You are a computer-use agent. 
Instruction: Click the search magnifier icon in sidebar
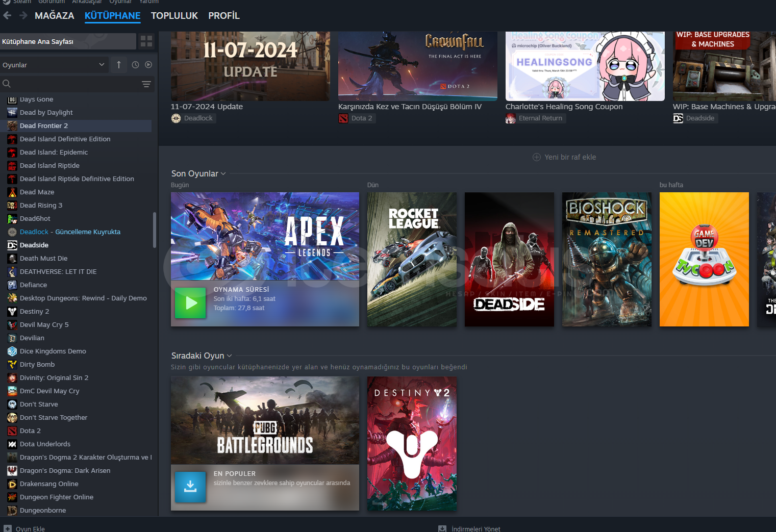[7, 84]
